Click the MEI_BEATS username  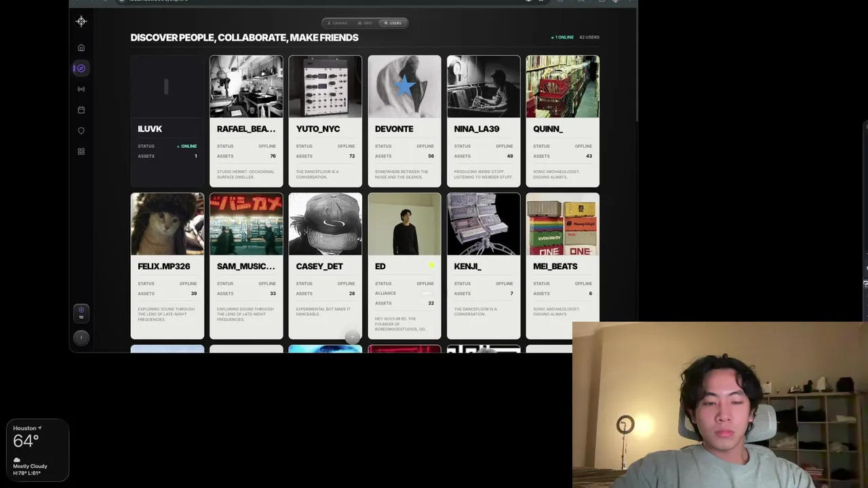coord(555,266)
